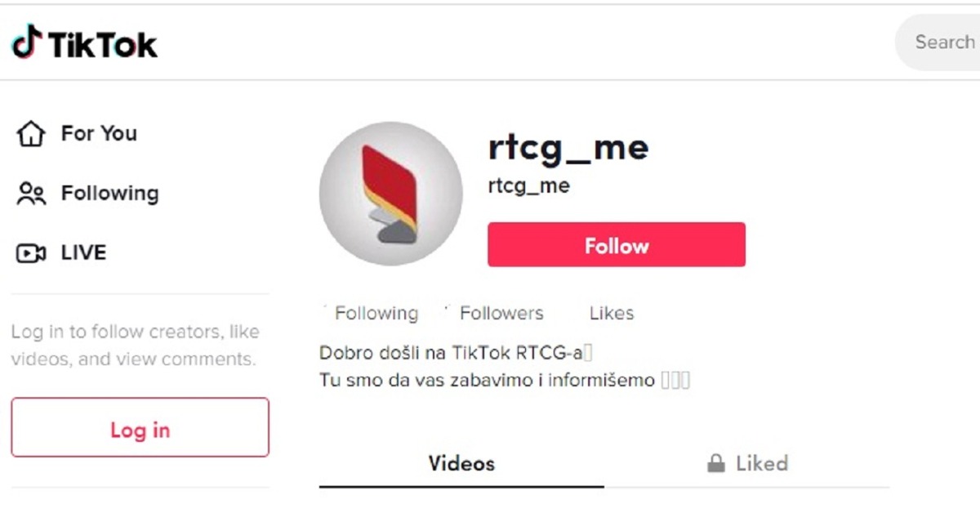
Task: Click the bold rtcg_me username heading
Action: coord(568,147)
